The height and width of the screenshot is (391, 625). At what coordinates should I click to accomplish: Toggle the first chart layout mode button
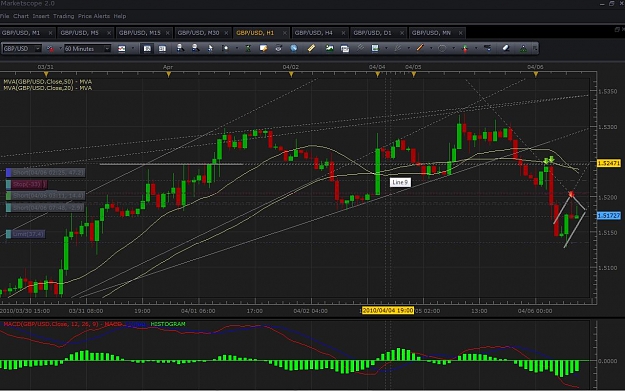[x=147, y=49]
